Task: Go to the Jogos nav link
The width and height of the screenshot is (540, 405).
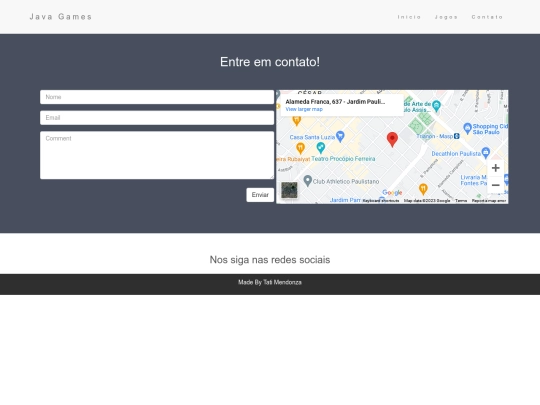Action: coord(446,17)
